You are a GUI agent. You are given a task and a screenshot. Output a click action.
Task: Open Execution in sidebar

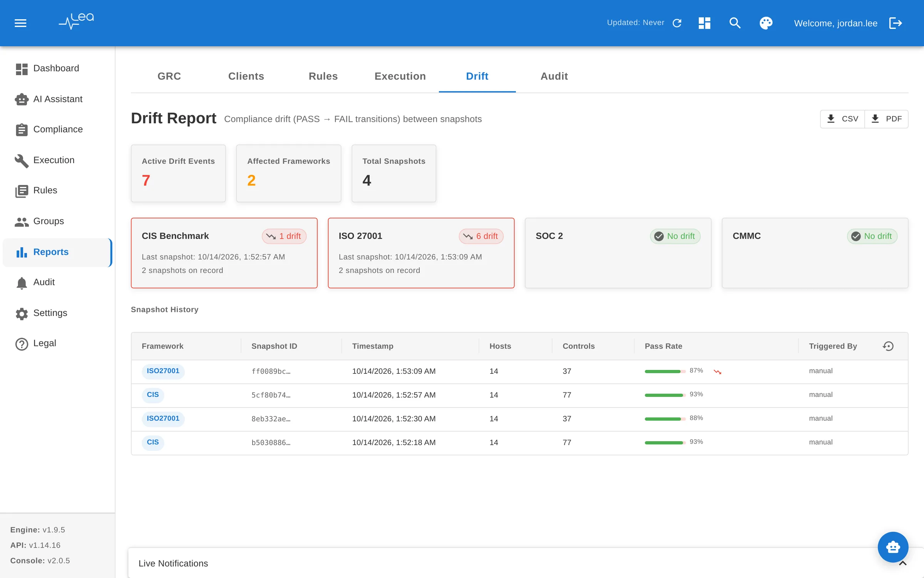(x=57, y=160)
